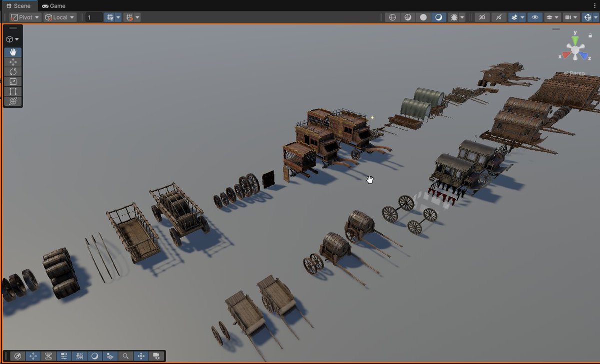The height and width of the screenshot is (364, 600).
Task: Switch to the Scene tab
Action: (x=20, y=5)
